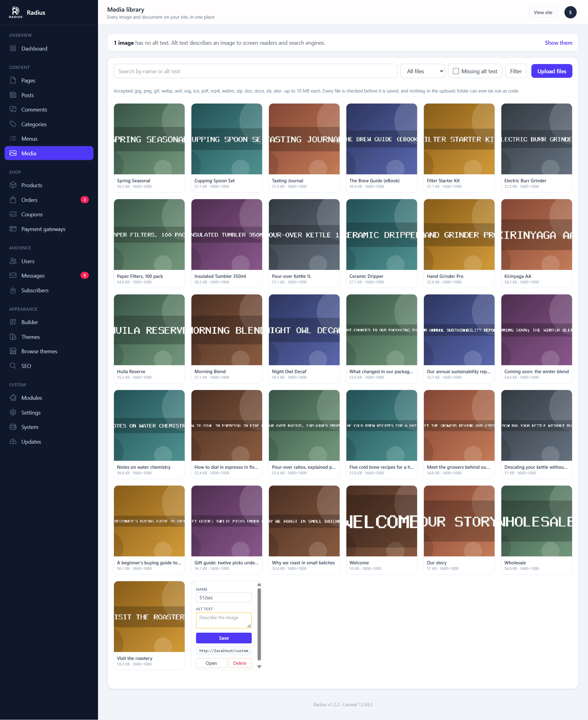Save the 512ssc media details

point(224,638)
